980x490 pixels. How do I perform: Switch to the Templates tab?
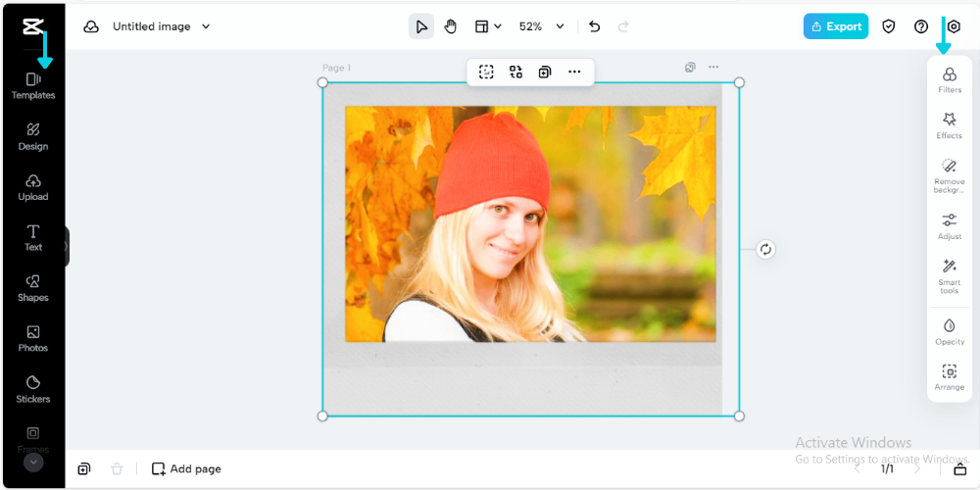(x=33, y=84)
